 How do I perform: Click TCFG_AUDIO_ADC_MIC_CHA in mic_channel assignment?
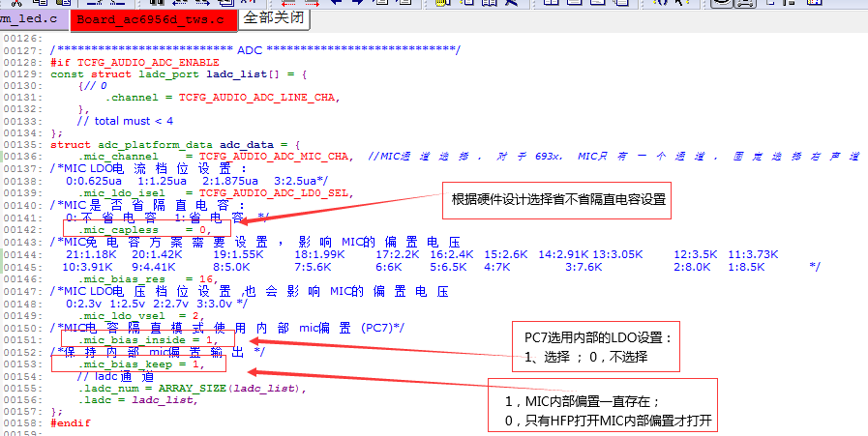point(275,157)
